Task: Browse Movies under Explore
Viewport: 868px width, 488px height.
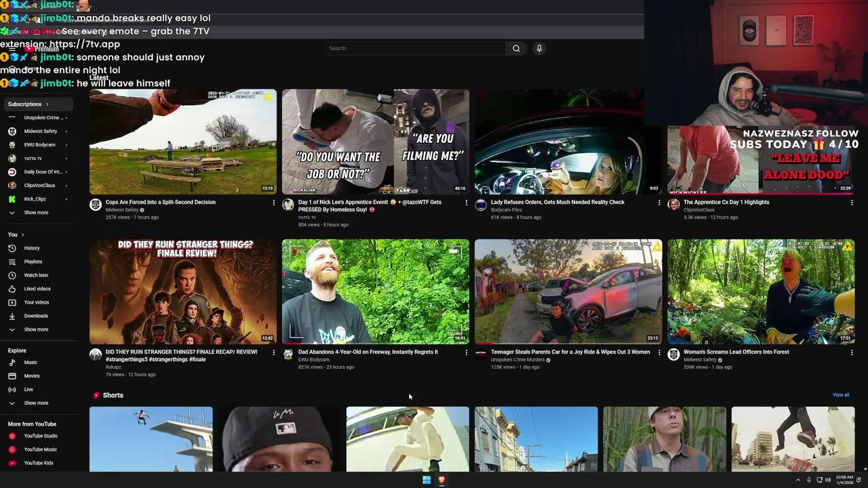Action: click(x=32, y=376)
